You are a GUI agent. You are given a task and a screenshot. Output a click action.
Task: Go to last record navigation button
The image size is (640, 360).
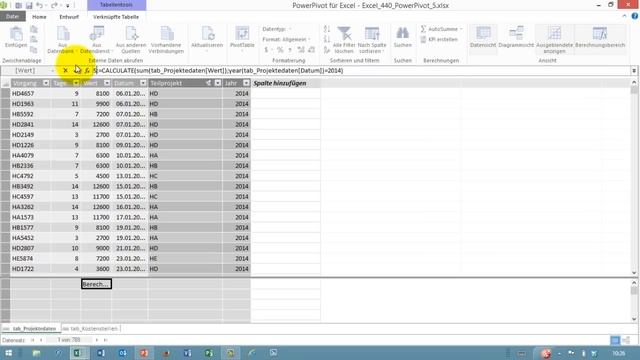point(105,340)
